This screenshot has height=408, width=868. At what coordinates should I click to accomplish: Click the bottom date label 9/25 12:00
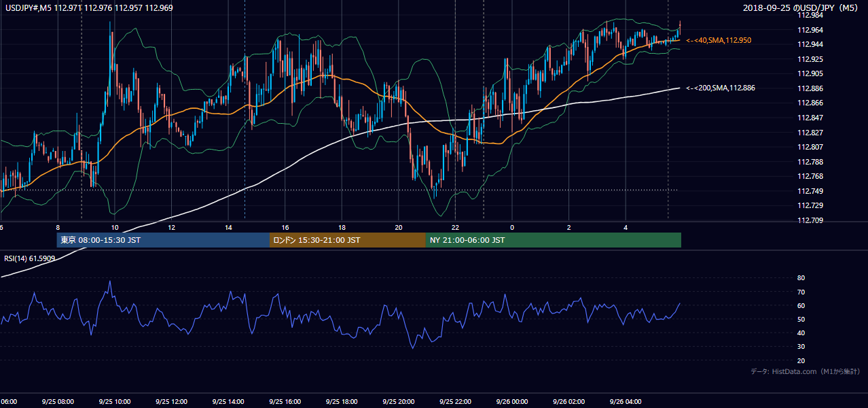(171, 402)
